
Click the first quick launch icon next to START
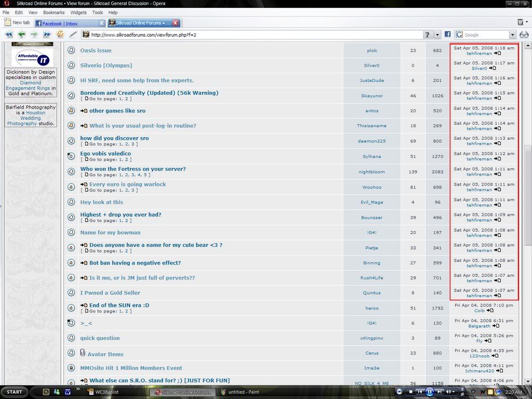click(46, 392)
